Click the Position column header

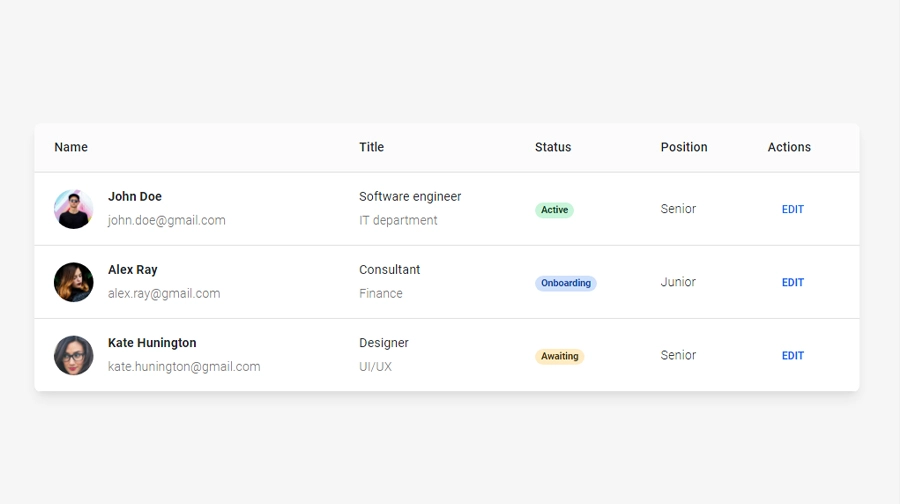(x=684, y=147)
